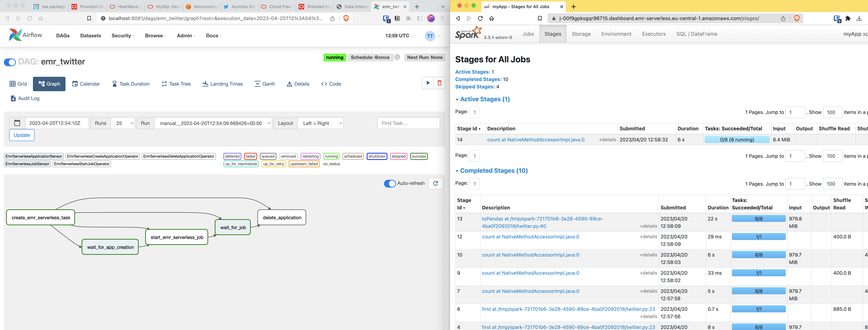
Task: Open the Gantt chart view
Action: coord(264,84)
